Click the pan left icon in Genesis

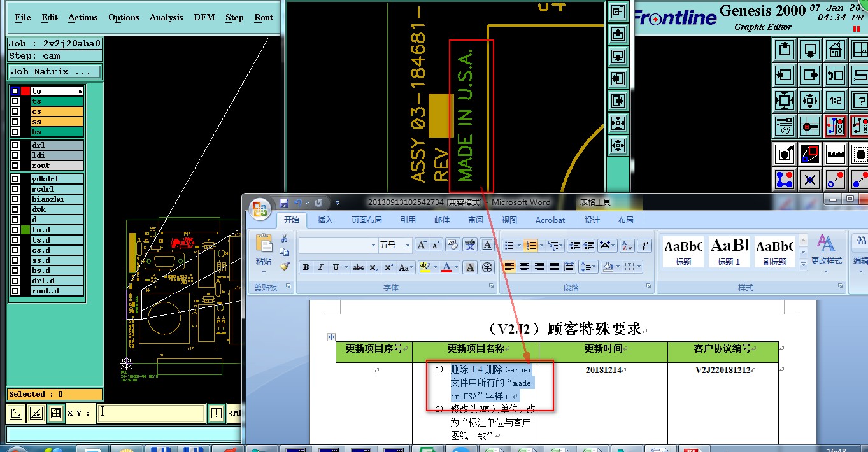point(785,74)
